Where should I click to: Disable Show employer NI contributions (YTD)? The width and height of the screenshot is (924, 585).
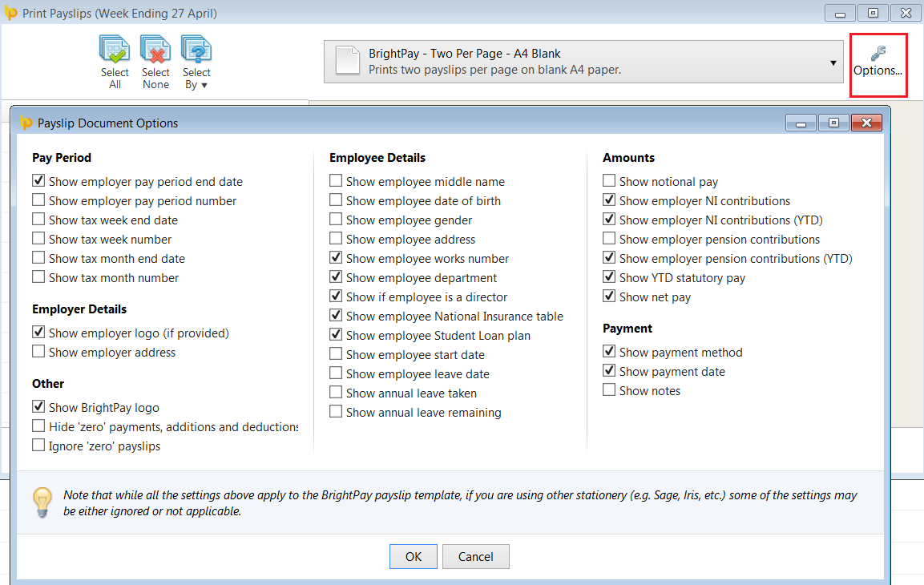point(609,220)
